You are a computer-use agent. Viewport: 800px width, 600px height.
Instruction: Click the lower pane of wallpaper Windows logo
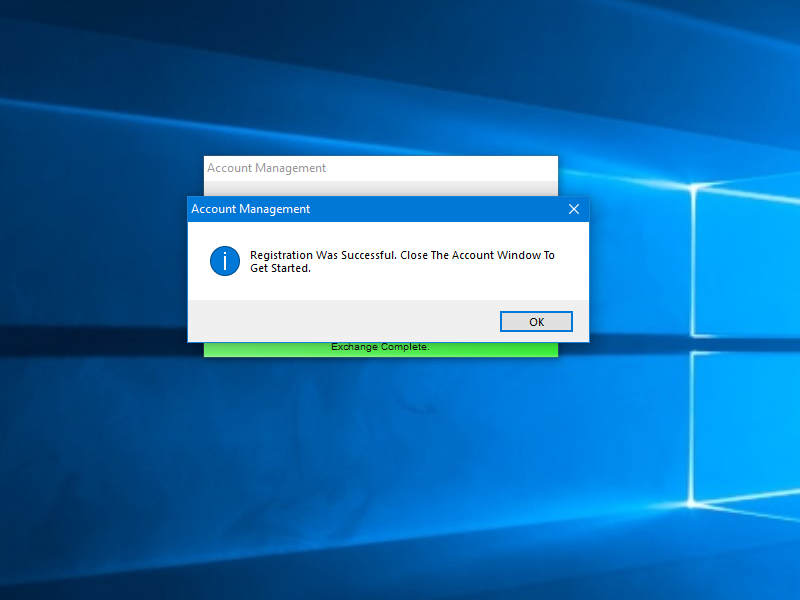(x=745, y=430)
